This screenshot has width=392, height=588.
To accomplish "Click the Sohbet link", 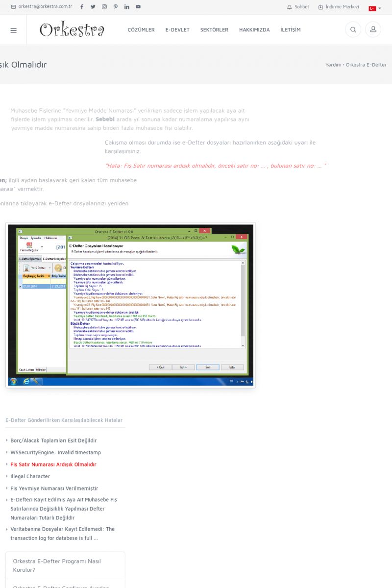I will (x=298, y=7).
